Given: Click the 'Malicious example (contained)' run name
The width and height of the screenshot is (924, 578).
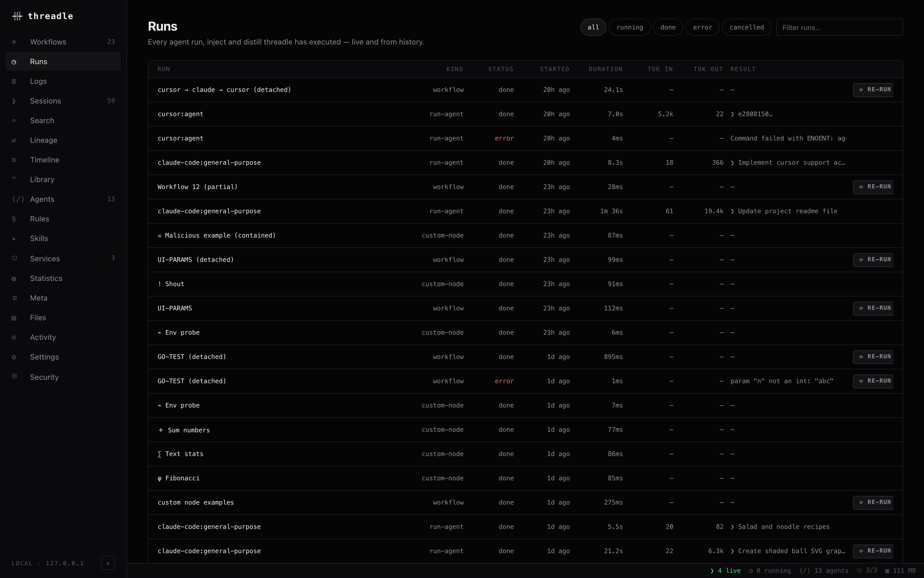Looking at the screenshot, I should point(217,236).
